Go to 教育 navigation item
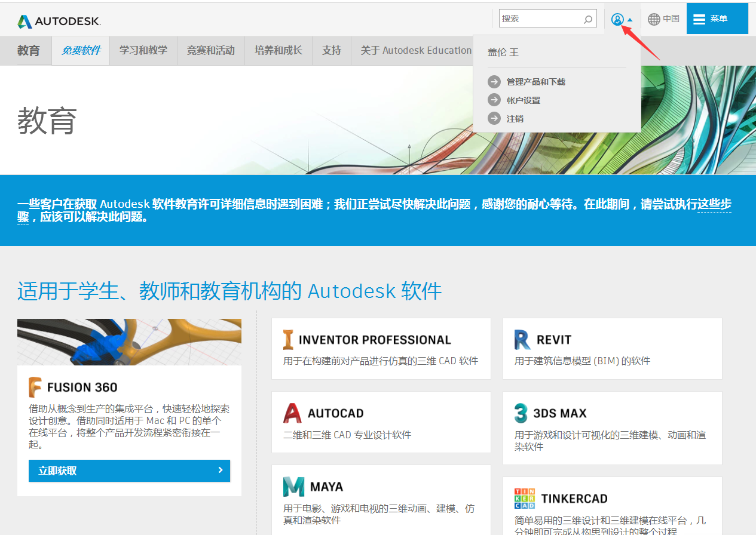Image resolution: width=756 pixels, height=535 pixels. [x=29, y=51]
